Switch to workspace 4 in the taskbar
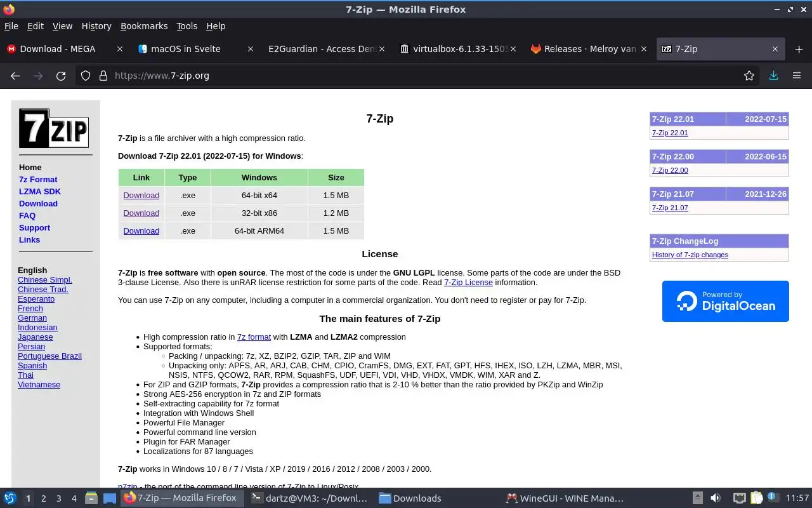The height and width of the screenshot is (508, 812). point(74,498)
